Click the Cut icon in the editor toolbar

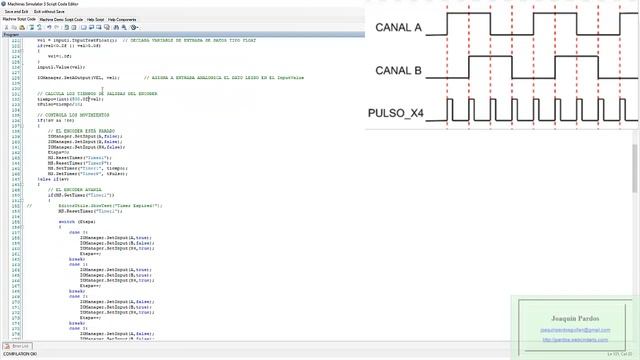tap(7, 27)
